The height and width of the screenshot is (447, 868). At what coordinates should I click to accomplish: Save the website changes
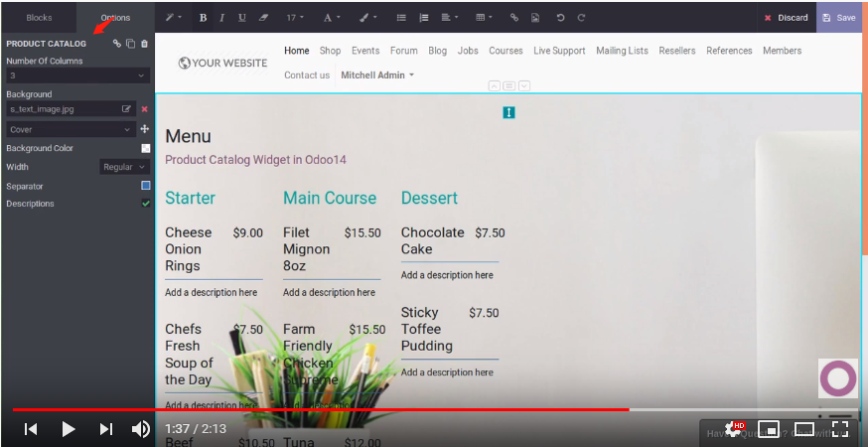click(839, 18)
